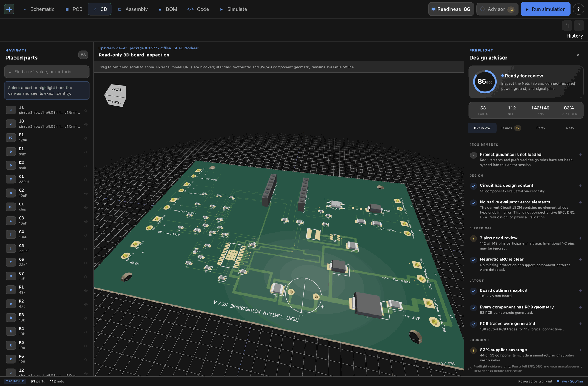Viewport: 588px width, 386px height.
Task: Click the D2 diode type badge
Action: [11, 166]
